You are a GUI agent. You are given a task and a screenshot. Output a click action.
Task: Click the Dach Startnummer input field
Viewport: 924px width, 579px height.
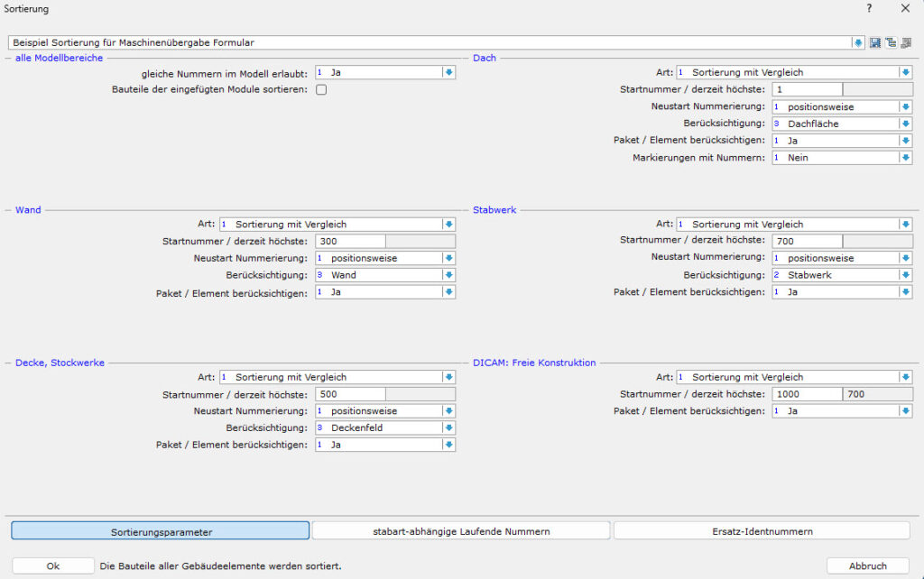(807, 89)
